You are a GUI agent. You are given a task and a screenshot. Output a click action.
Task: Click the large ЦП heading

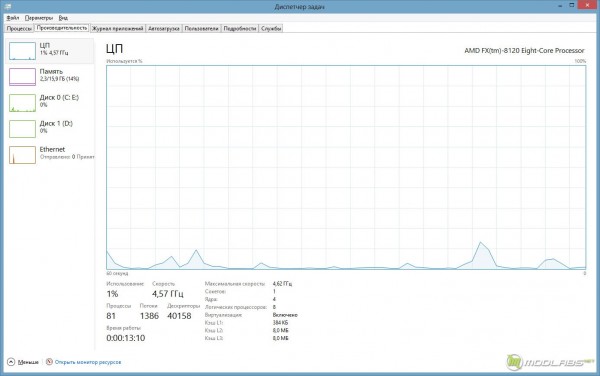tap(114, 49)
